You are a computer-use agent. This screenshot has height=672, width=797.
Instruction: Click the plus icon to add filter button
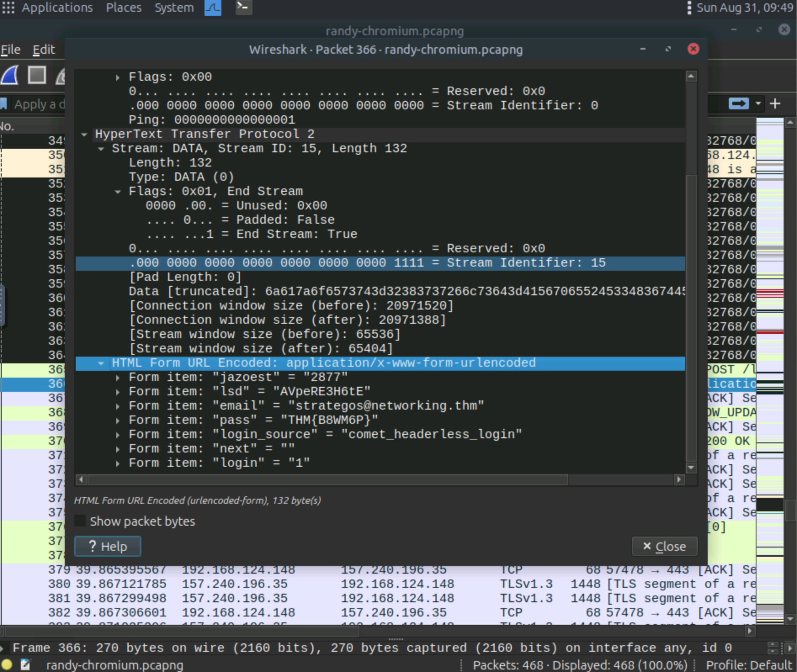click(x=775, y=103)
